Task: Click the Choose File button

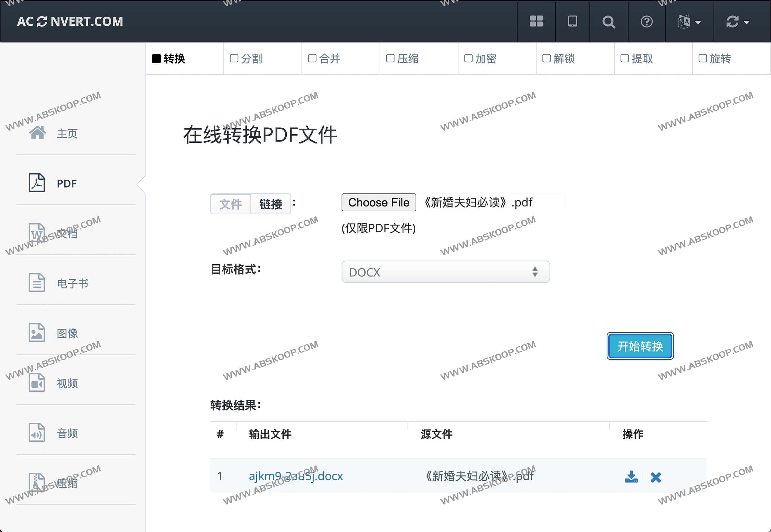Action: 379,202
